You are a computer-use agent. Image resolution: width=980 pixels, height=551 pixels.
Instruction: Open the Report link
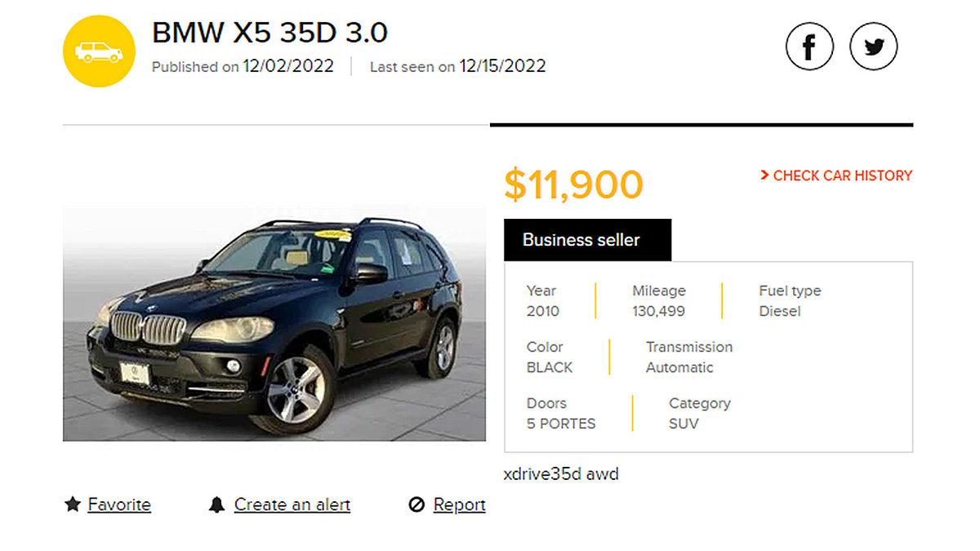coord(459,504)
